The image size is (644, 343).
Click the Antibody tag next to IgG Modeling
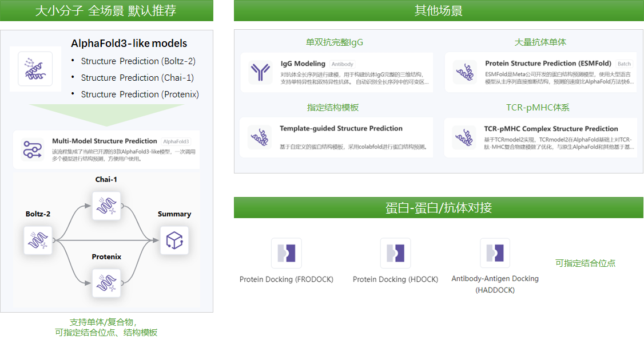(343, 64)
